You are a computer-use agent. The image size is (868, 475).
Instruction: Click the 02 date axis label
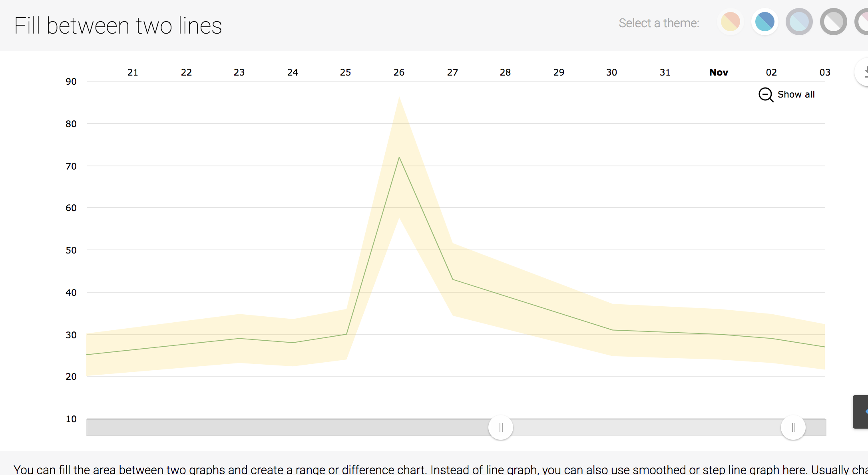pos(771,72)
